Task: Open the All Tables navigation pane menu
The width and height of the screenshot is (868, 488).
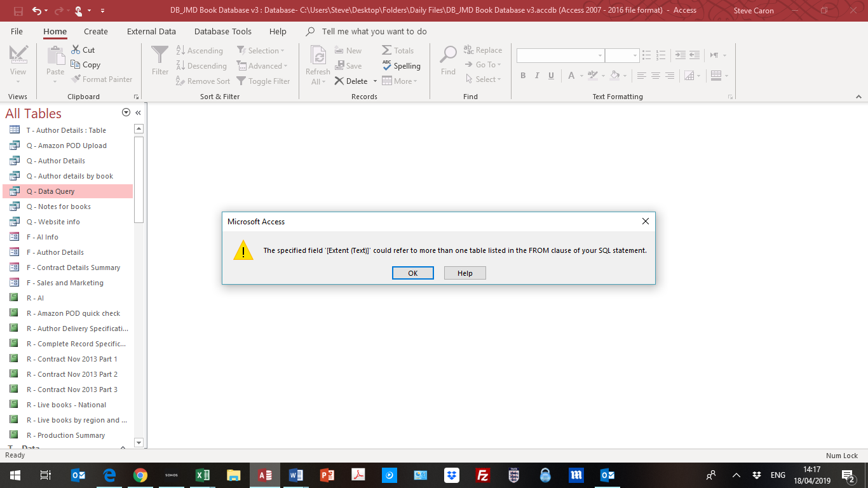Action: click(x=126, y=112)
